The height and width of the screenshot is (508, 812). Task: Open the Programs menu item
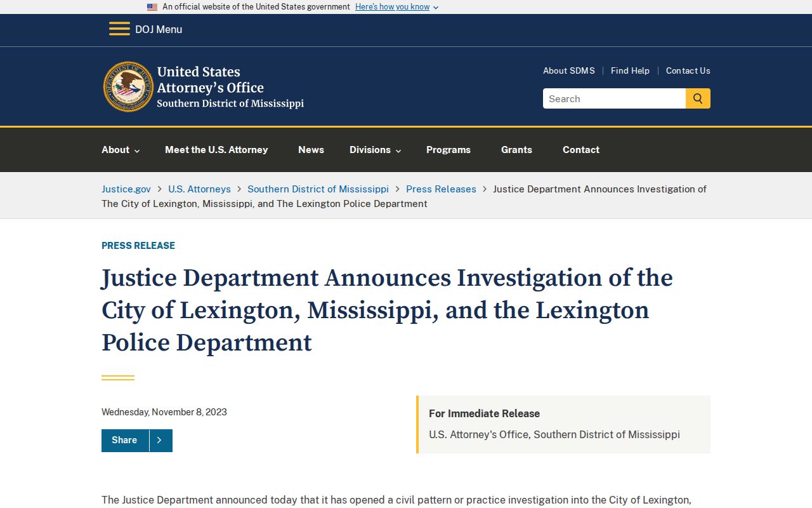point(449,150)
